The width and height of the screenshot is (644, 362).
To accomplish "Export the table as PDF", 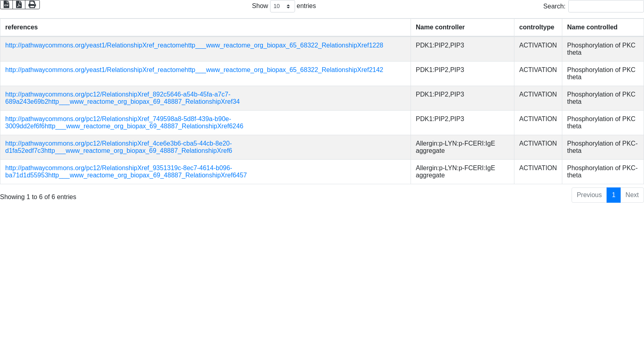I will coord(19,4).
